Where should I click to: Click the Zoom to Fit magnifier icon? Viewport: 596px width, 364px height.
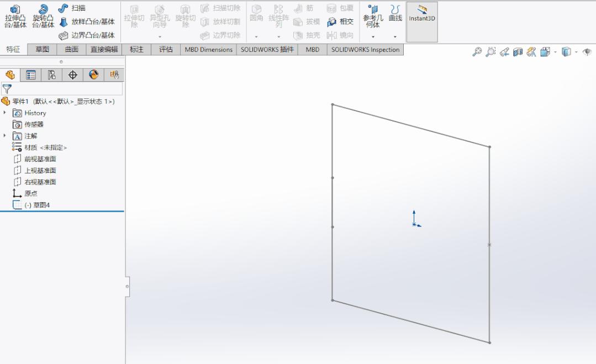coord(478,51)
